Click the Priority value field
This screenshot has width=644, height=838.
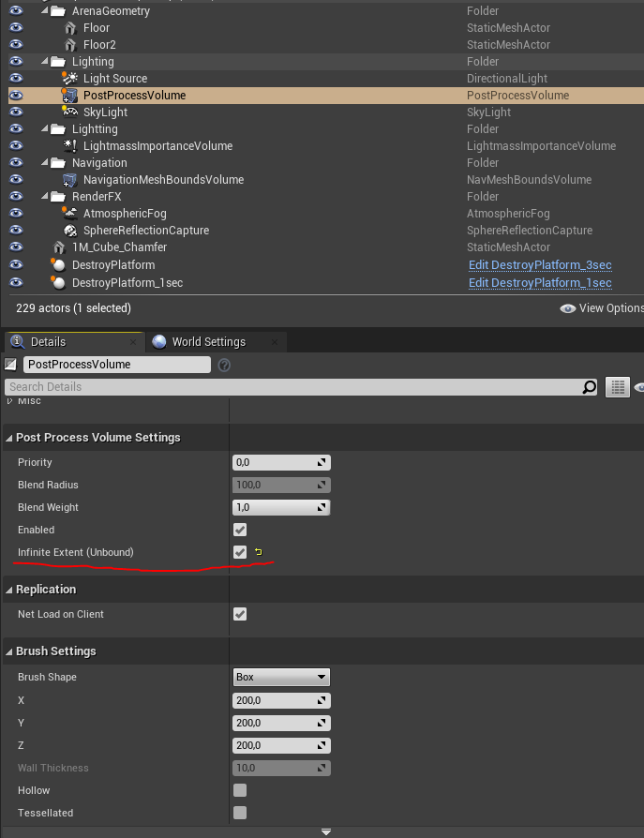point(281,462)
